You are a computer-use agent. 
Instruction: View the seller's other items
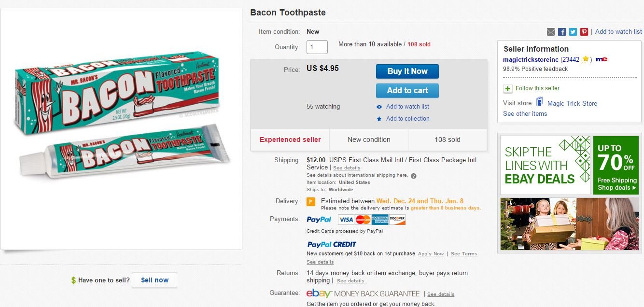[x=525, y=114]
